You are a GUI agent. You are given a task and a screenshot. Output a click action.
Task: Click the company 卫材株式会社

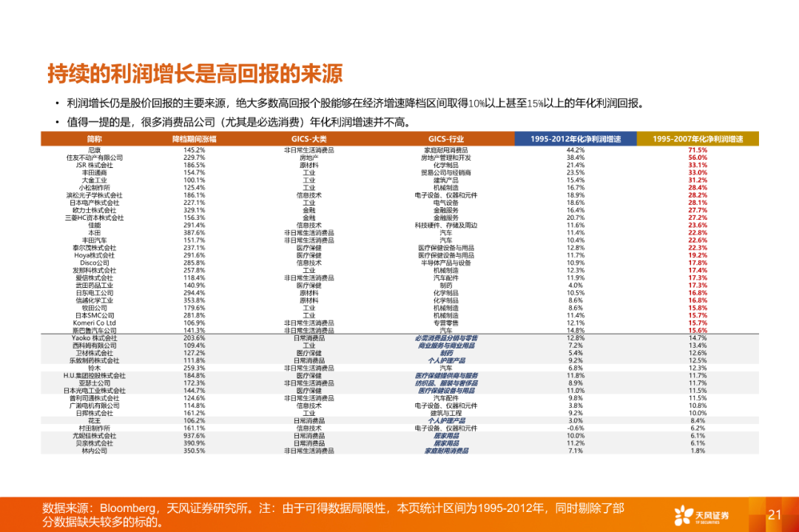pyautogui.click(x=94, y=353)
